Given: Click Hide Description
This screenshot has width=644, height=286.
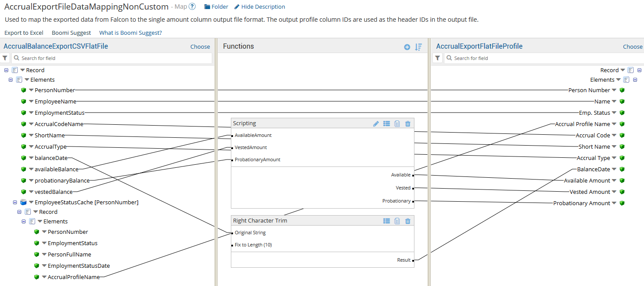Looking at the screenshot, I should 263,7.
